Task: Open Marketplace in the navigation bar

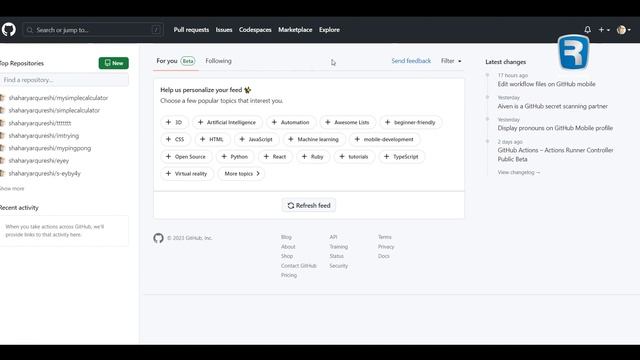Action: click(295, 30)
